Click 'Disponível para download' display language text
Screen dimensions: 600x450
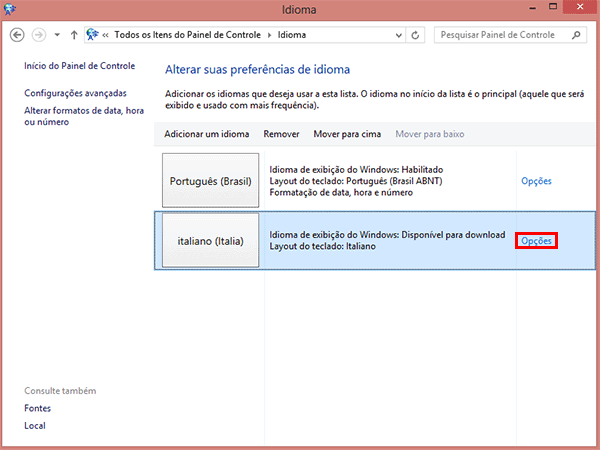coord(453,235)
